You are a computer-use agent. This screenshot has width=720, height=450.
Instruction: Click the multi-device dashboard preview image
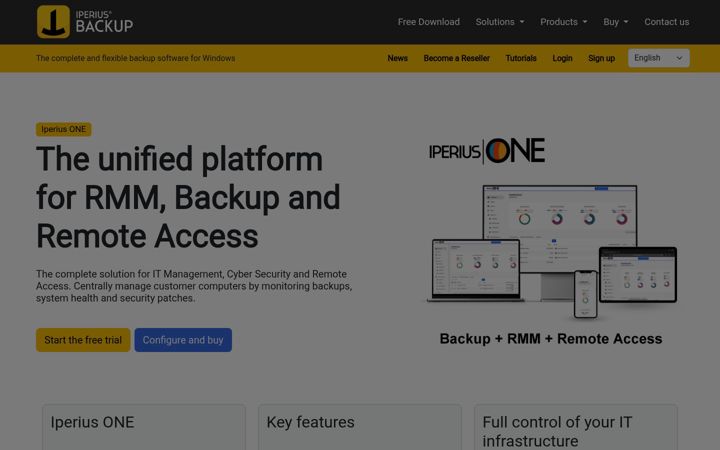click(551, 252)
